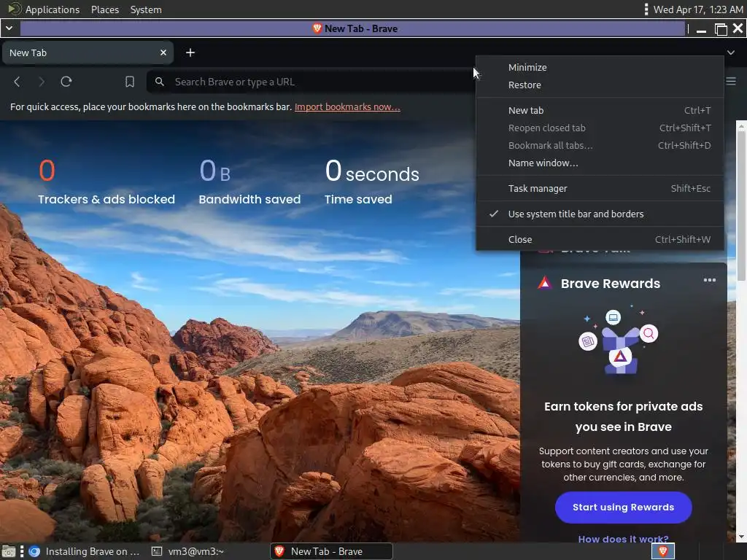Image resolution: width=747 pixels, height=560 pixels.
Task: Select Restore from the context menu
Action: 600,85
